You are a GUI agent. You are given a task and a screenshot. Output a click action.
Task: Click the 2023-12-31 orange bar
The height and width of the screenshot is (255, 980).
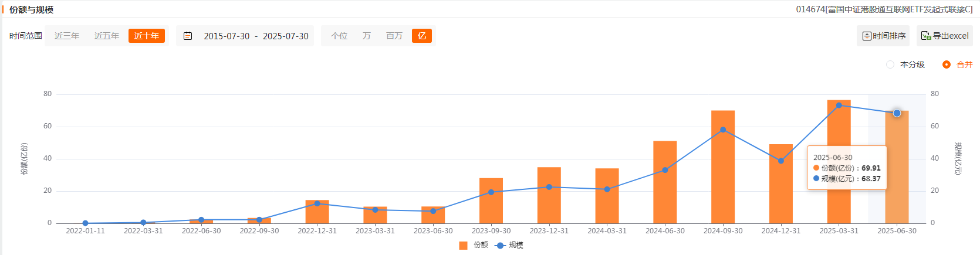[x=549, y=195]
